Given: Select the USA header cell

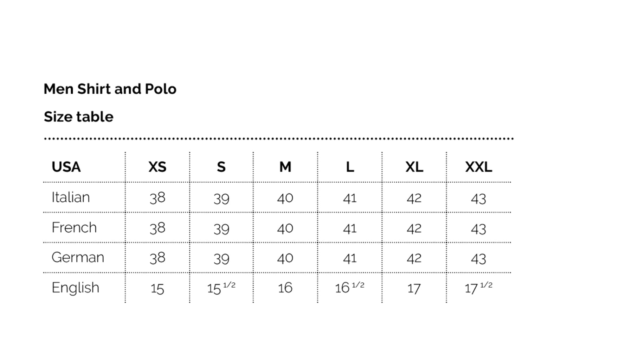Looking at the screenshot, I should [x=66, y=167].
